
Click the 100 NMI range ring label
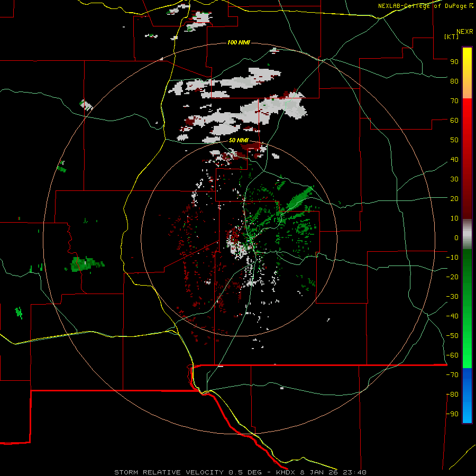[239, 42]
